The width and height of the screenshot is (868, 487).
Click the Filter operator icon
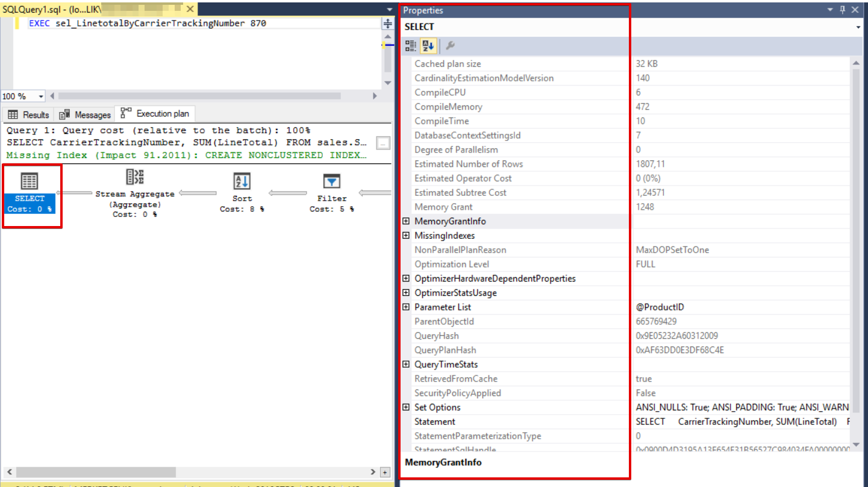331,181
